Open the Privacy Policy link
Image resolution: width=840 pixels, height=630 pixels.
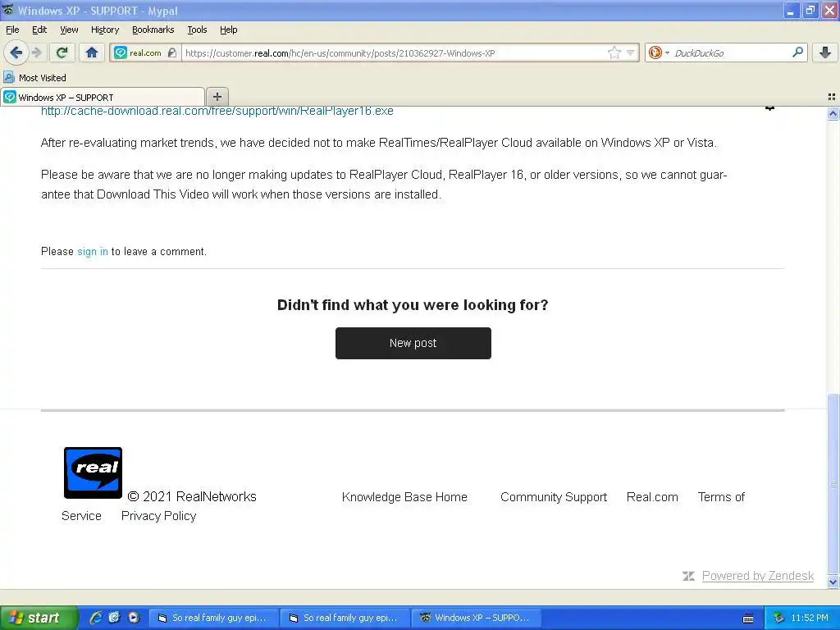click(158, 516)
